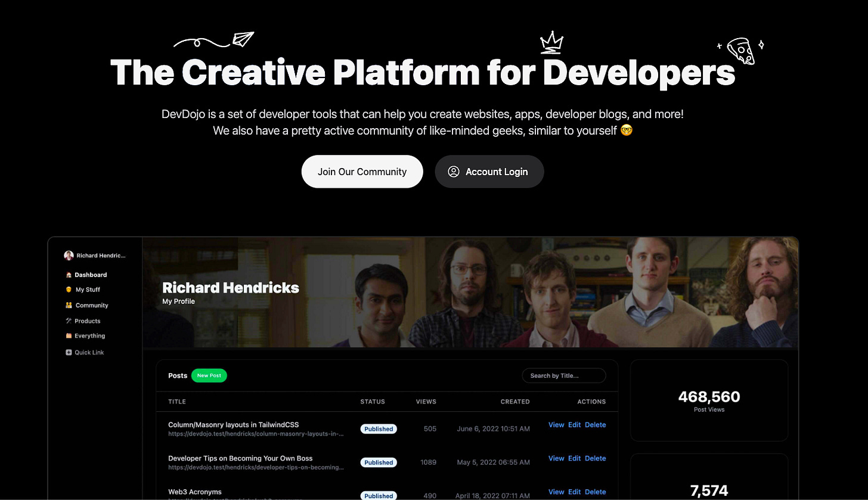Click the tools icon beside Products
This screenshot has height=500, width=868.
69,321
